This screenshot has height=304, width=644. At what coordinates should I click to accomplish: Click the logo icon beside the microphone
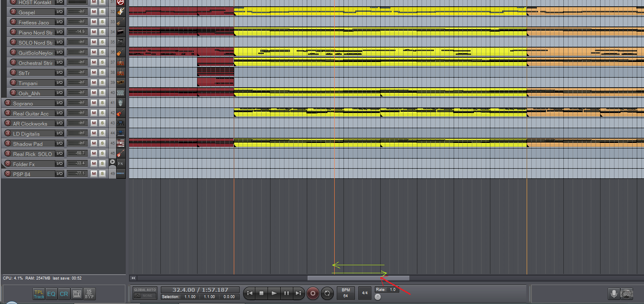pos(626,293)
